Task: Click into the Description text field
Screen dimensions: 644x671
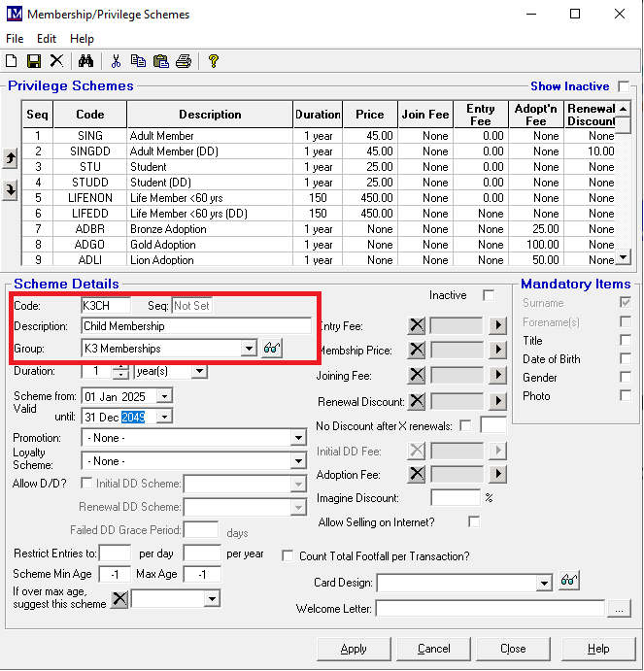Action: [x=195, y=326]
